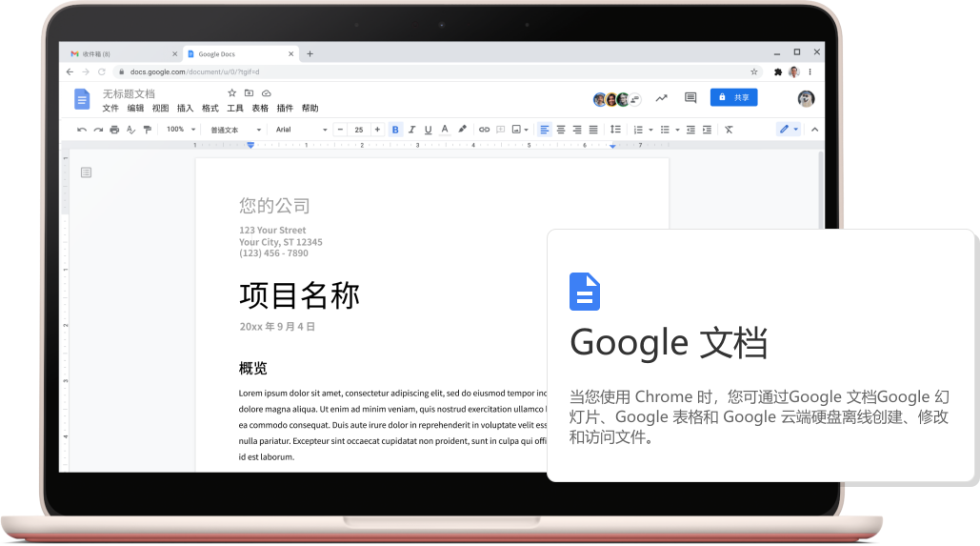Select left align
The width and height of the screenshot is (980, 546).
coord(545,130)
